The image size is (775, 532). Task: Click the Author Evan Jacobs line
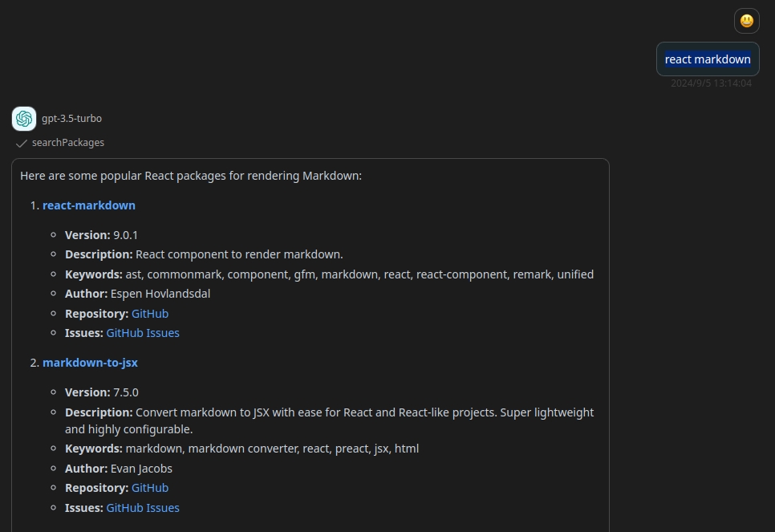point(119,469)
